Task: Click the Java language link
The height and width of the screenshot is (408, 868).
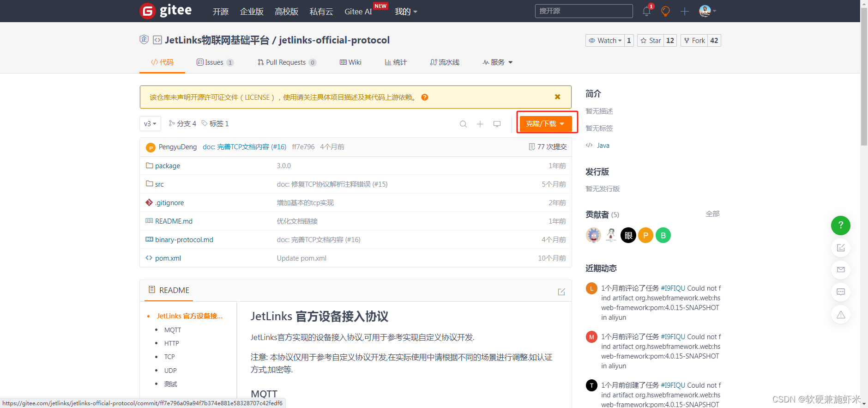Action: tap(603, 146)
